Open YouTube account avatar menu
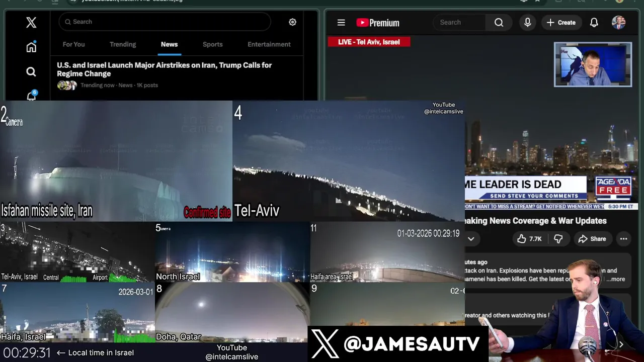644x362 pixels. 618,22
